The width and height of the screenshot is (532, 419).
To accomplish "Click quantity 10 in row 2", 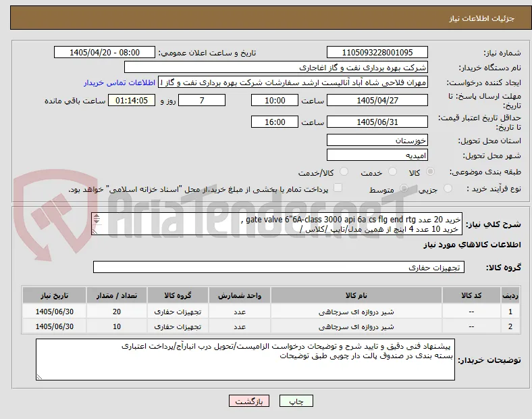I will (117, 326).
